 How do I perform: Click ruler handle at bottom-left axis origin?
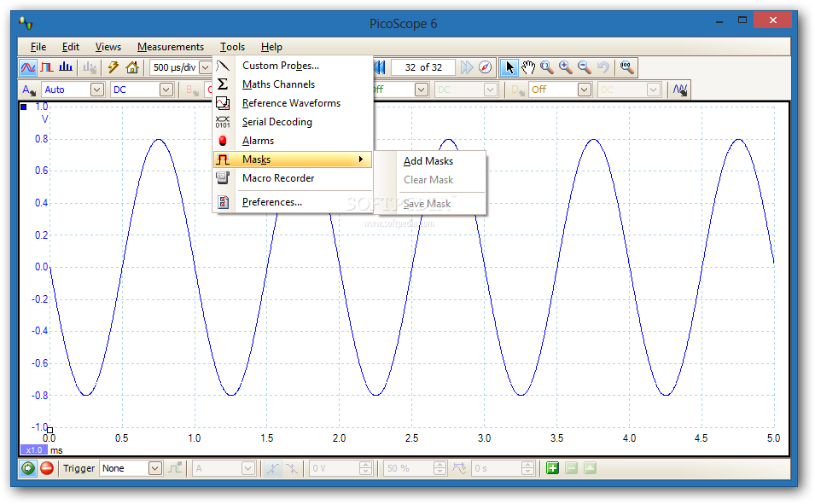click(x=49, y=430)
